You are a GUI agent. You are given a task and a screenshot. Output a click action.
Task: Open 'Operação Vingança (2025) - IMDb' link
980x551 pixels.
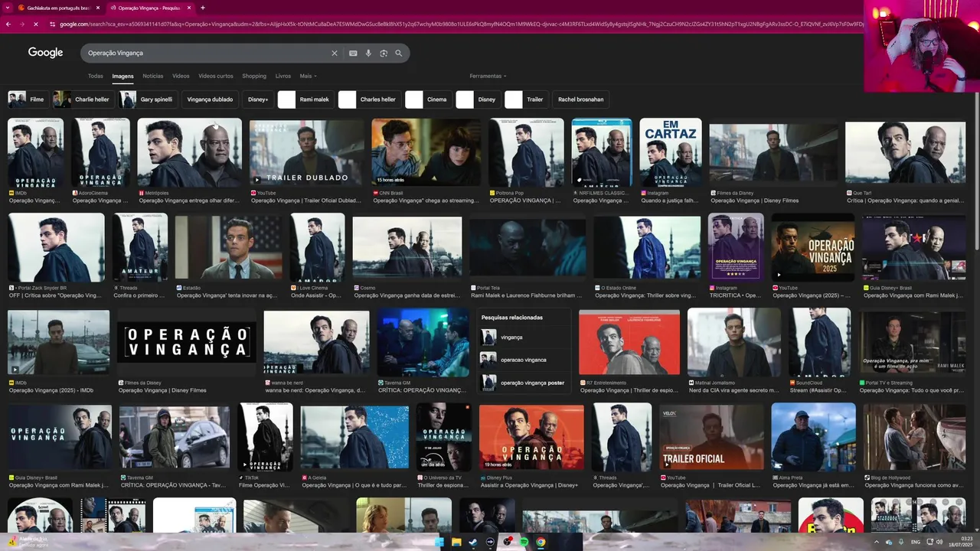pos(51,390)
